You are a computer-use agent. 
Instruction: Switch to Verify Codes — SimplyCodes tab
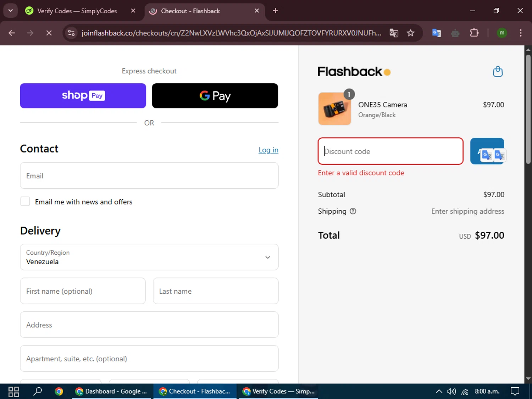77,11
